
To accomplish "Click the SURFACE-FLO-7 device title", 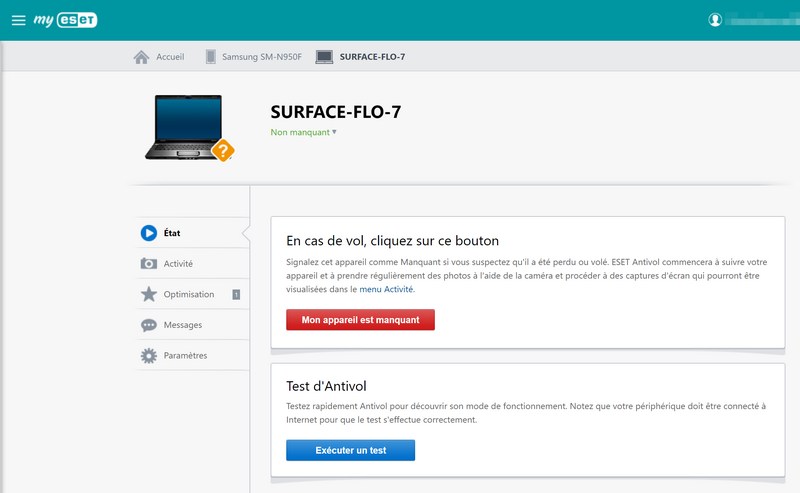I will click(x=336, y=112).
